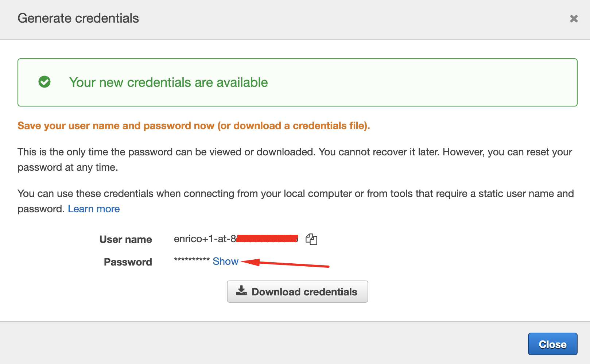
Task: Click the download tray icon in the button
Action: pyautogui.click(x=241, y=291)
